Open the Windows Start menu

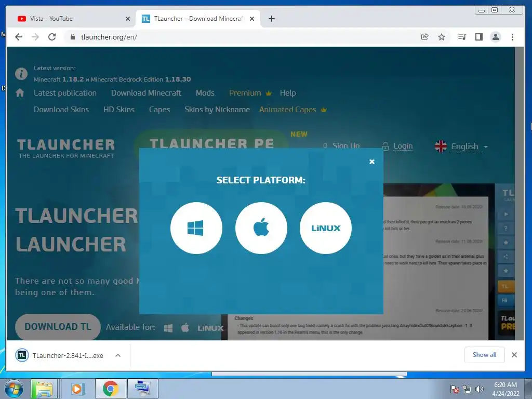pos(14,389)
